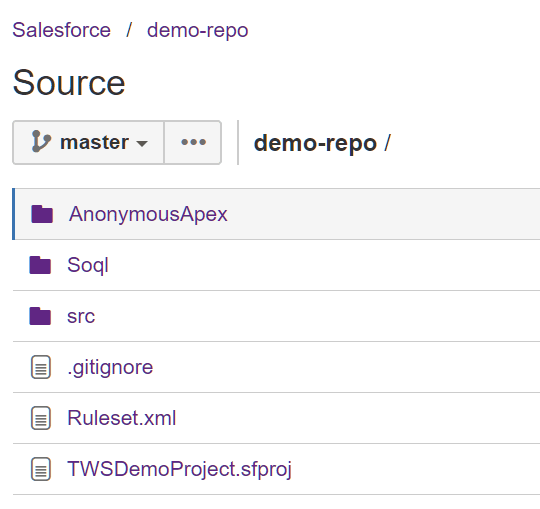Click the branch icon beside master
This screenshot has width=540, height=509.
[41, 141]
